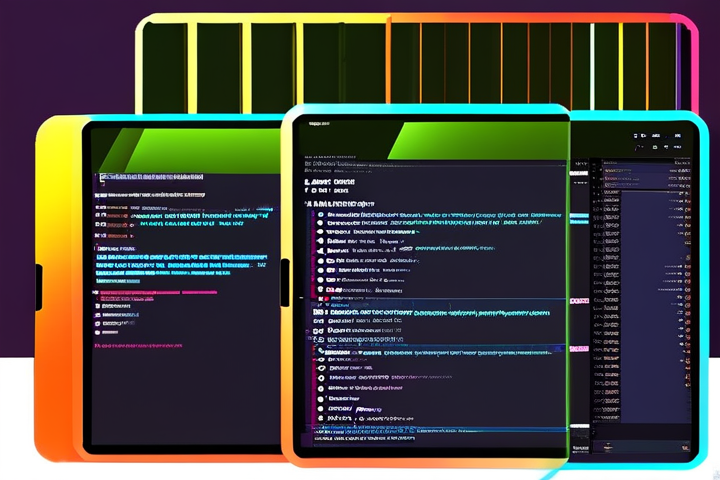Collapse the second section marker midway down center list
Viewport: 720px width, 480px height.
coord(317,312)
